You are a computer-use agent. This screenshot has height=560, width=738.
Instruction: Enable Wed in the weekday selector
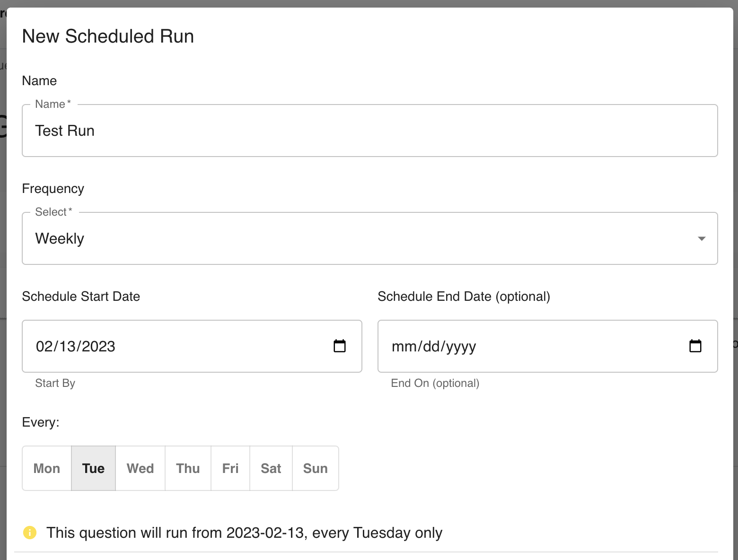click(140, 468)
